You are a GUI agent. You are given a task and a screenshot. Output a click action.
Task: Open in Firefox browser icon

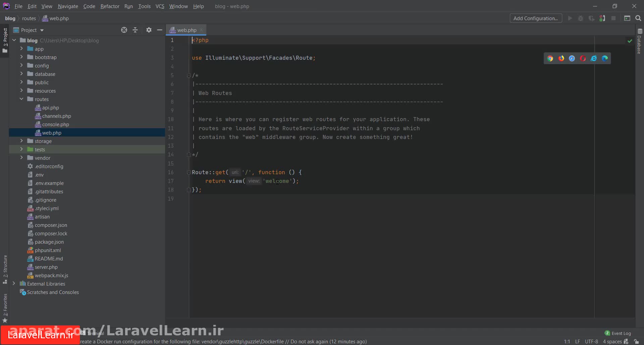[561, 58]
